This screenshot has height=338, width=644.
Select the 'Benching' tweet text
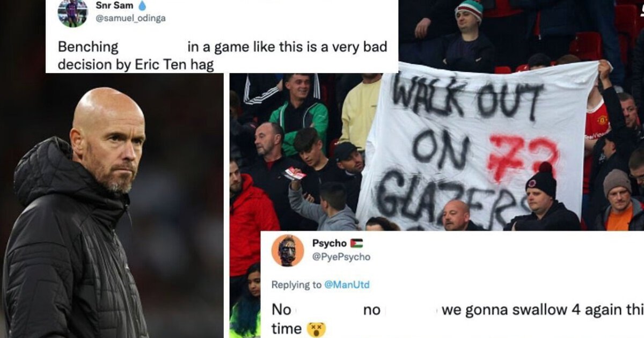(222, 55)
